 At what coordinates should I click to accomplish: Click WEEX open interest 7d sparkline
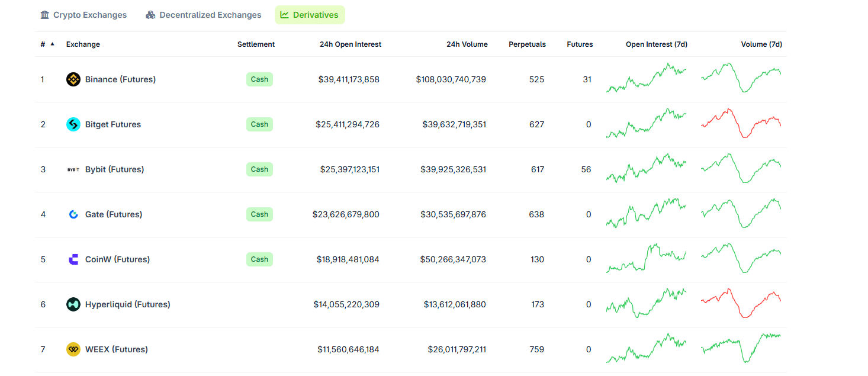646,348
